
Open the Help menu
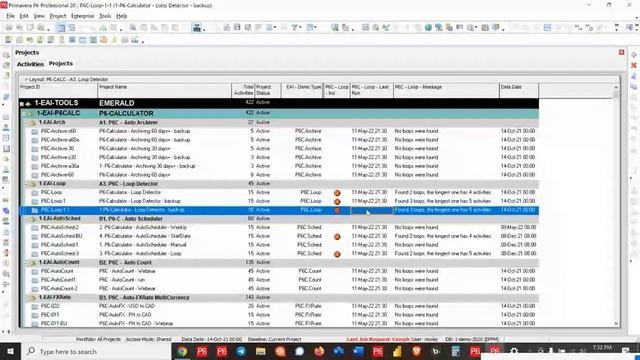[x=122, y=16]
